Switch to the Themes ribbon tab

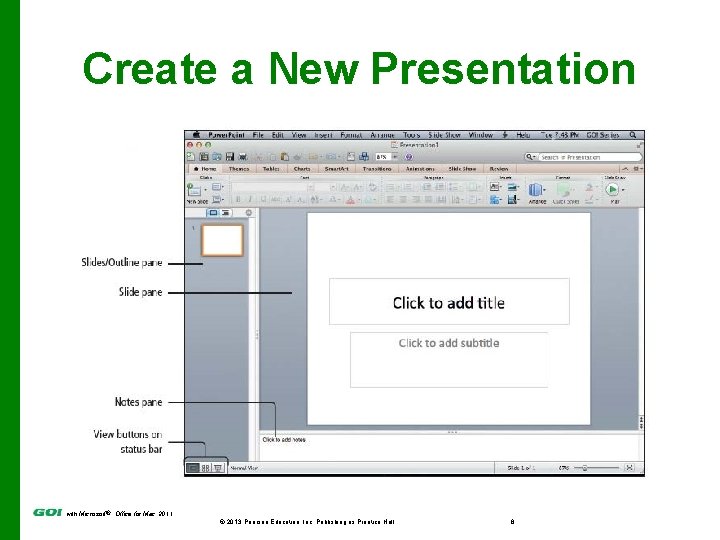[239, 169]
